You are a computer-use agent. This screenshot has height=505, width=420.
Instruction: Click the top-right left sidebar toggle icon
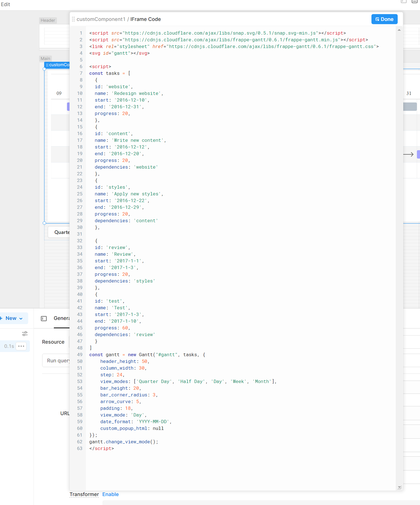point(404,1)
